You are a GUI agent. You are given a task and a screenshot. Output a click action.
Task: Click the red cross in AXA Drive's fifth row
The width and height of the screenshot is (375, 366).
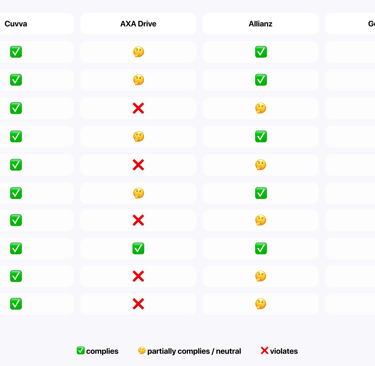click(138, 165)
